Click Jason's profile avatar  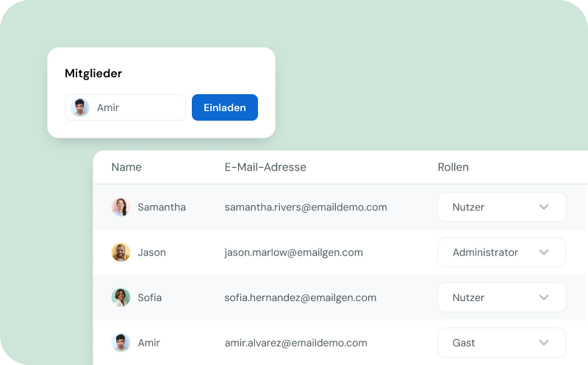(x=121, y=252)
